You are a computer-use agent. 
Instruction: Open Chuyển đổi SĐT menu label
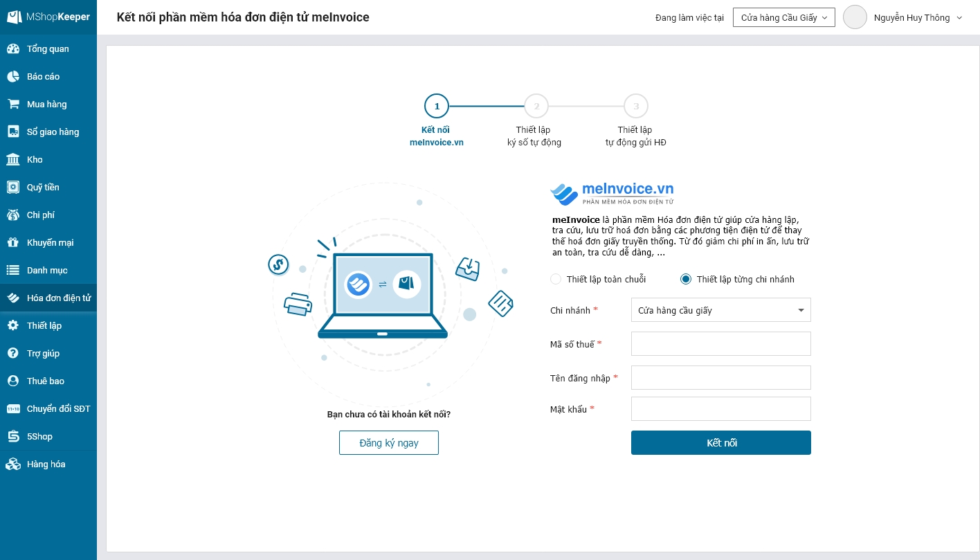[x=59, y=409]
